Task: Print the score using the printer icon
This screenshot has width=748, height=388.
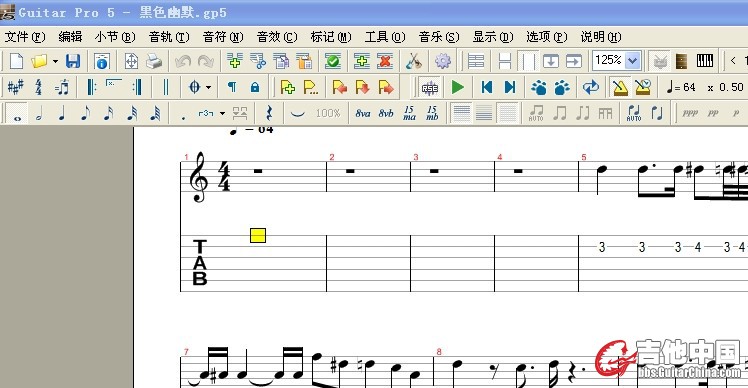Action: [x=154, y=61]
